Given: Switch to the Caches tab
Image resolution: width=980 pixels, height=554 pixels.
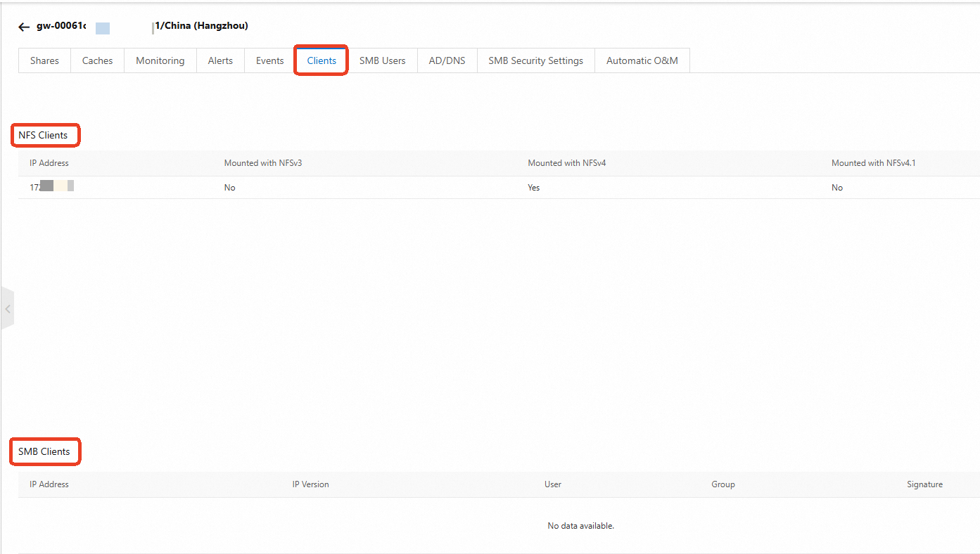Looking at the screenshot, I should click(97, 60).
